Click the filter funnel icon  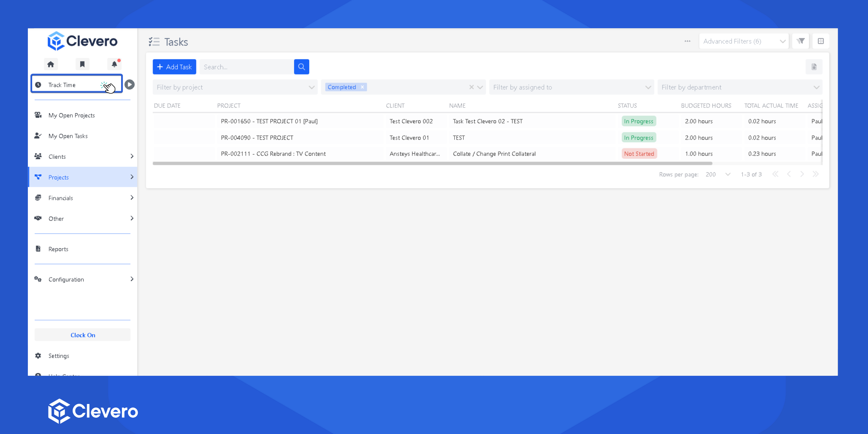coord(801,41)
